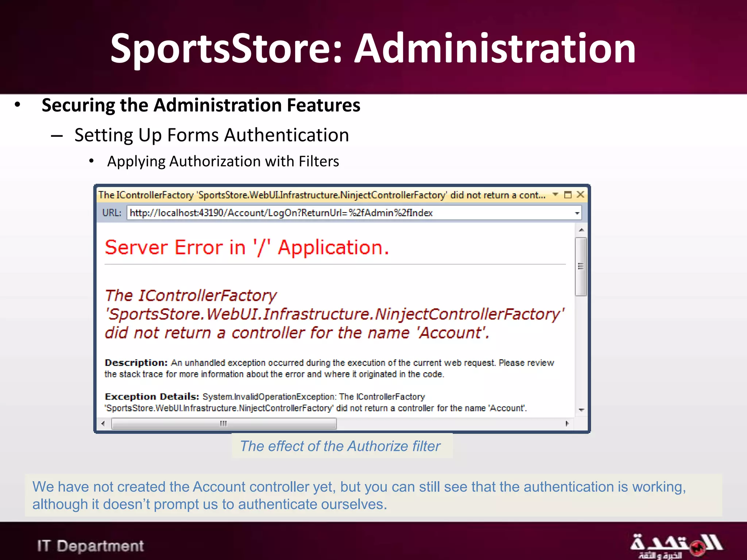747x560 pixels.
Task: Click the 'Description:' label text
Action: click(136, 362)
